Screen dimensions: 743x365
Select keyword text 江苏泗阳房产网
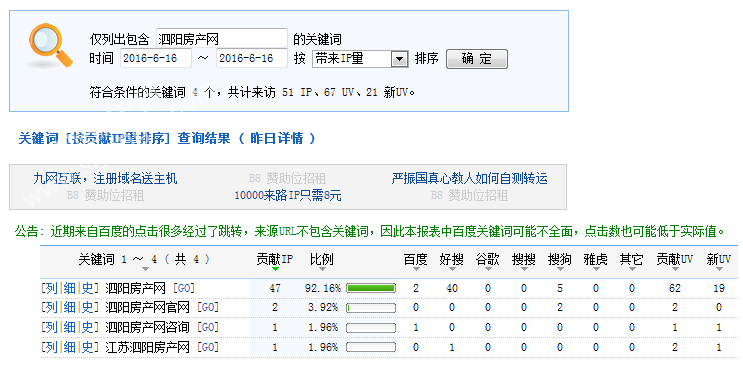click(x=147, y=348)
